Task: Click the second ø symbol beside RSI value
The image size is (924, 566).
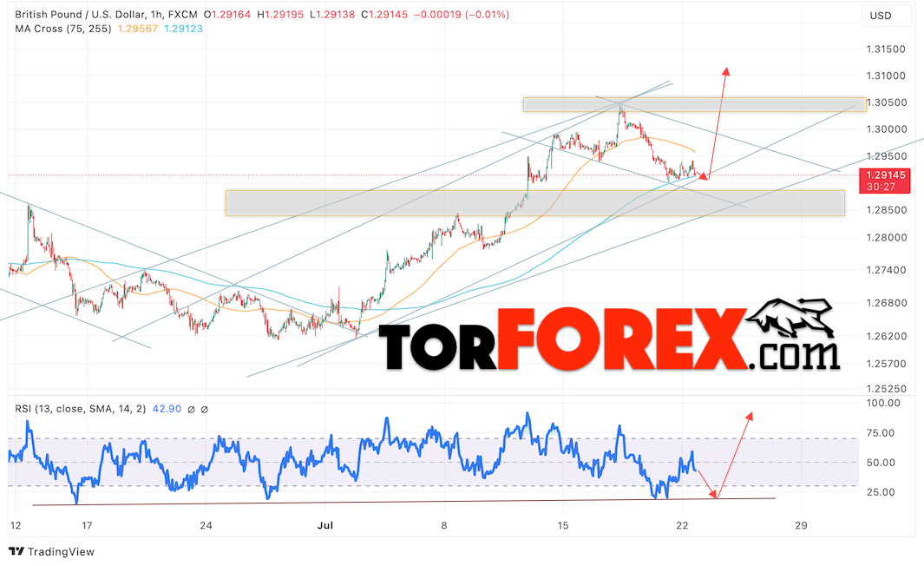Action: [205, 409]
